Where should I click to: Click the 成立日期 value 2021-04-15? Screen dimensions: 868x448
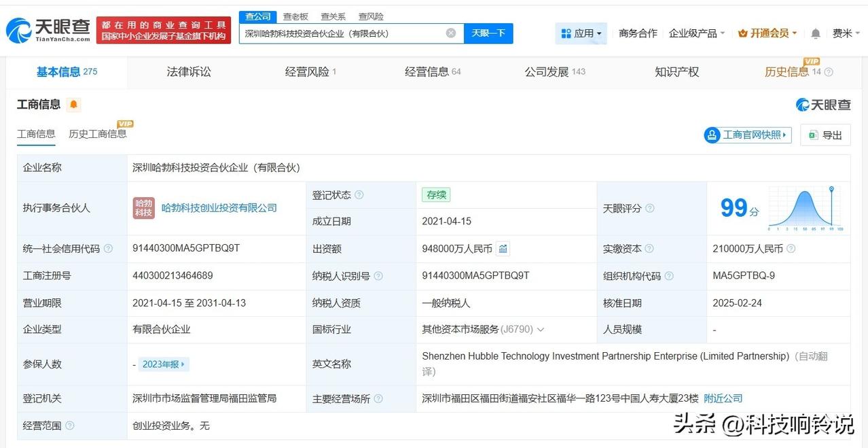pyautogui.click(x=447, y=222)
